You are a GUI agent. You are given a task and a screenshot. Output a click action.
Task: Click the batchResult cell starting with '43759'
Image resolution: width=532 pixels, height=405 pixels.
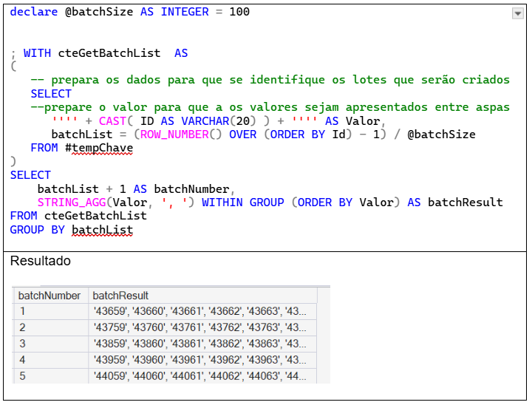pos(199,327)
